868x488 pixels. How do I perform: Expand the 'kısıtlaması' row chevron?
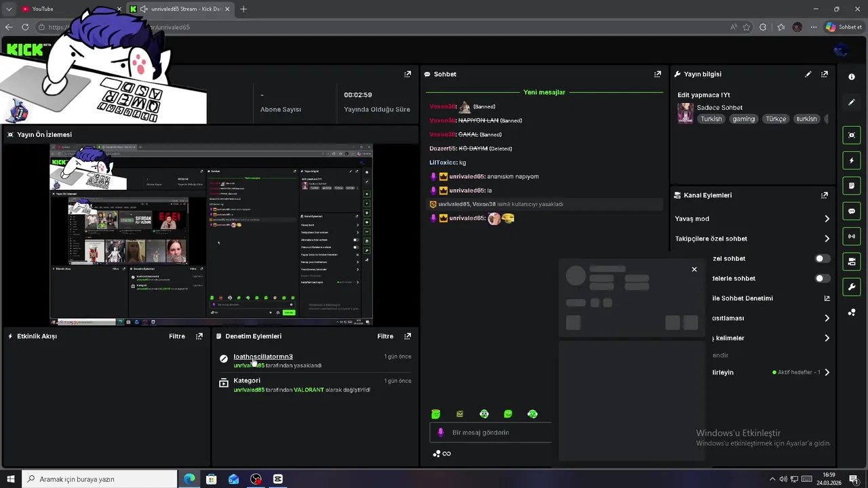[827, 318]
